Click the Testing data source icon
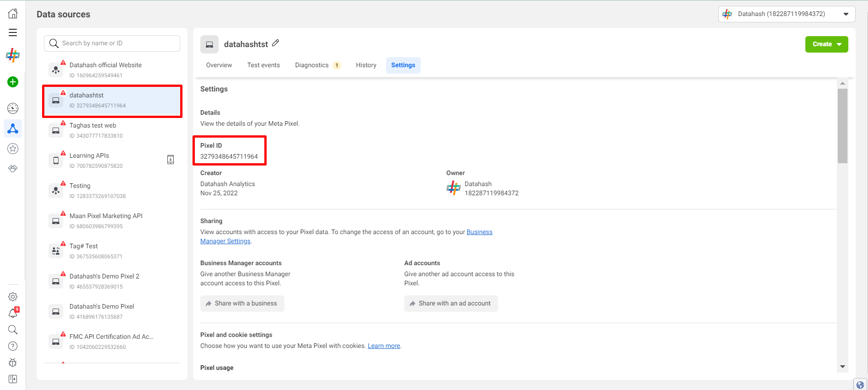Image resolution: width=868 pixels, height=390 pixels. (56, 191)
